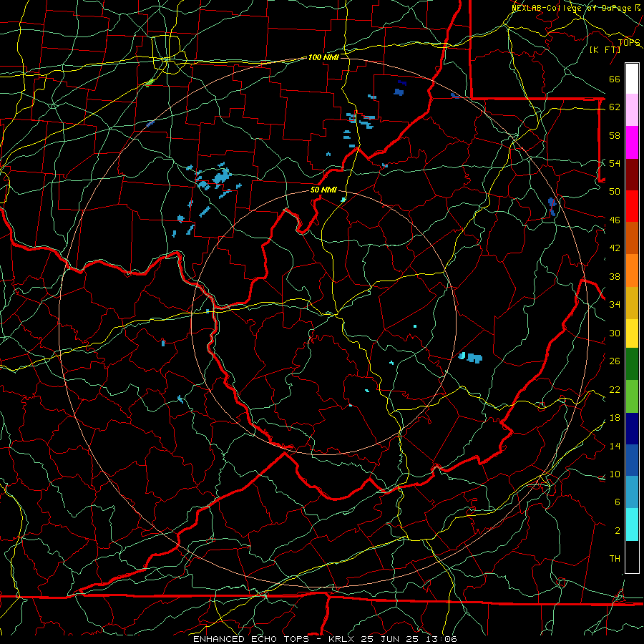
Task: Click the legend value 62
Action: click(x=615, y=107)
